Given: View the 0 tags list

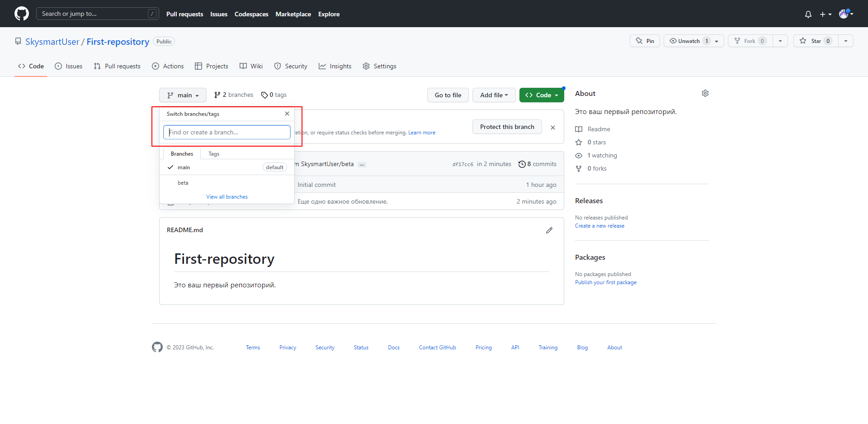Looking at the screenshot, I should pos(274,95).
